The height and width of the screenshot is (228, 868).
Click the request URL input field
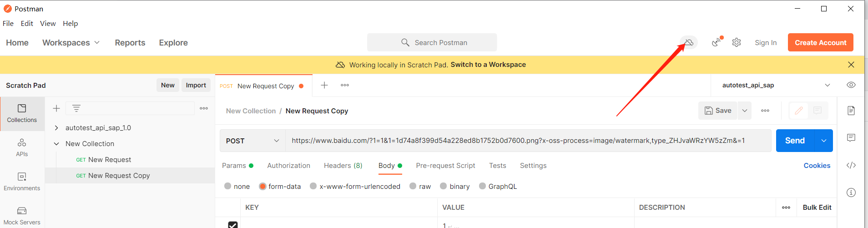[528, 141]
